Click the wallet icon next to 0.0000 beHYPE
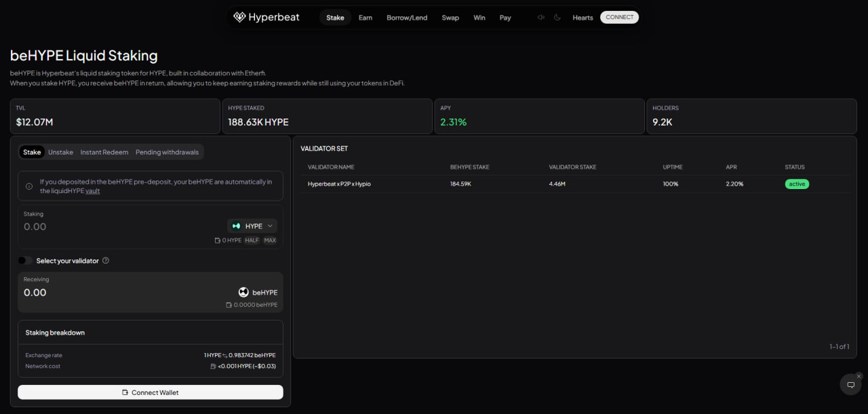 [229, 305]
